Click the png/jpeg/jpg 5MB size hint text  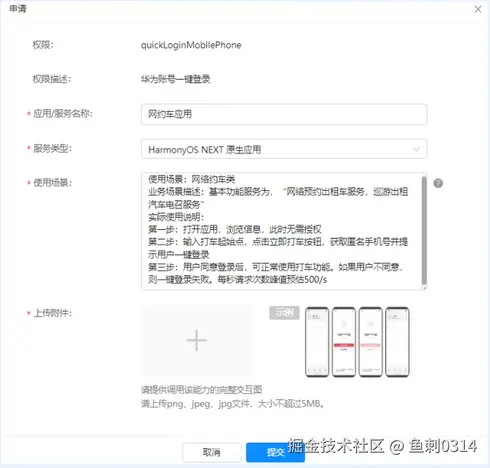(x=232, y=404)
